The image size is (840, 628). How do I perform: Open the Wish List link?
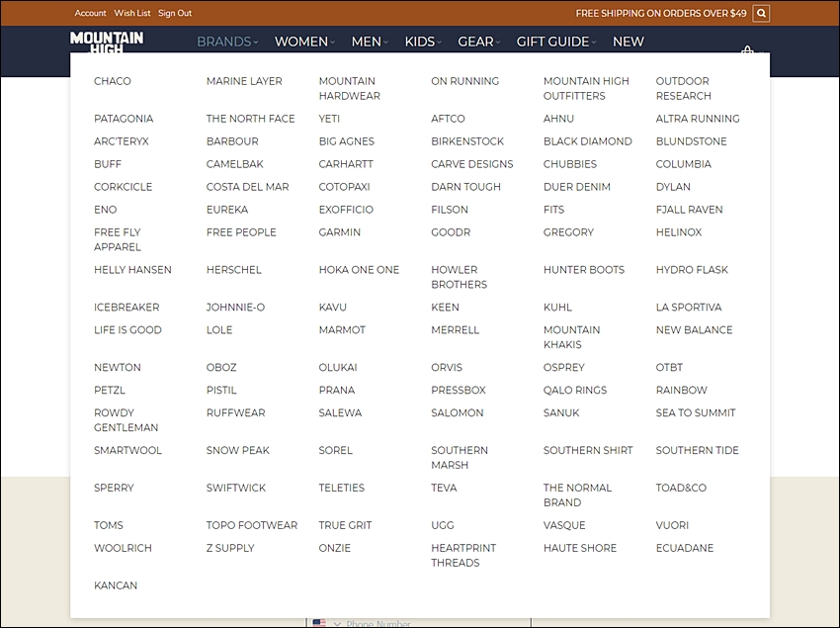point(132,13)
